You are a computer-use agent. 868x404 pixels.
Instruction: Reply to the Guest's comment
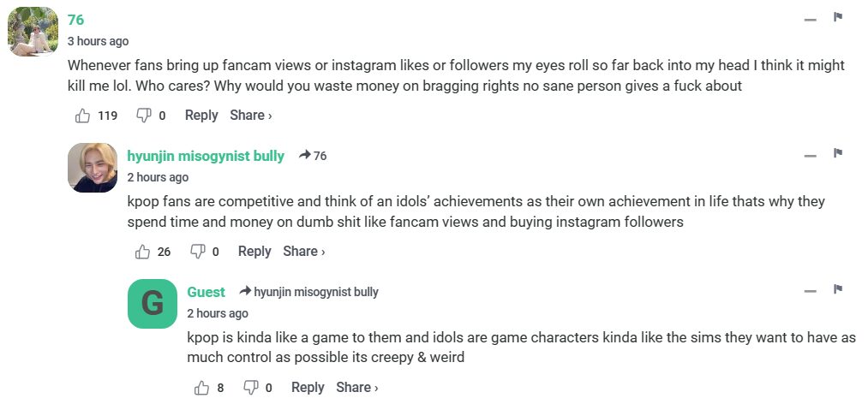[308, 388]
